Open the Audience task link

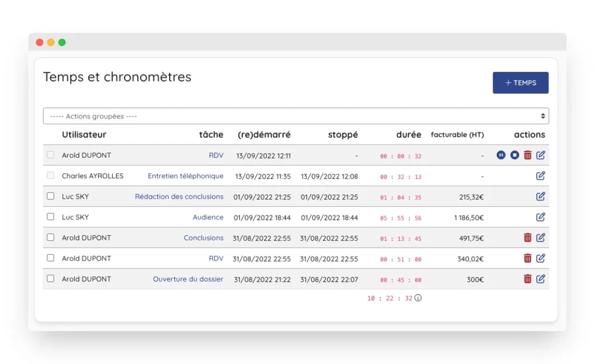208,217
